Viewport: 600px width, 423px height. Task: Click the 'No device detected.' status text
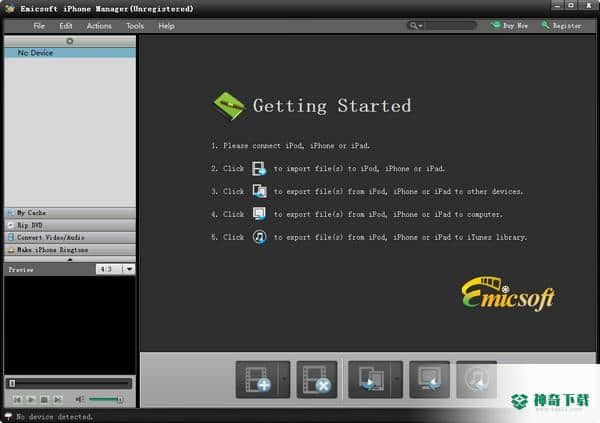[x=54, y=416]
